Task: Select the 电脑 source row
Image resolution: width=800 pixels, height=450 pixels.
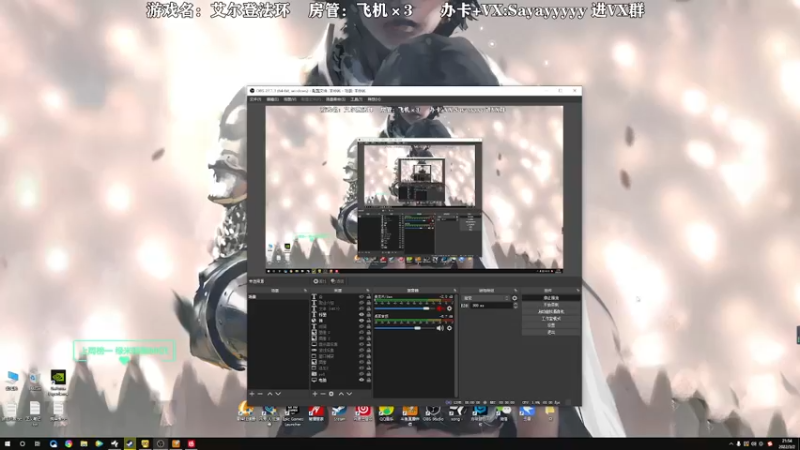Action: click(x=341, y=380)
